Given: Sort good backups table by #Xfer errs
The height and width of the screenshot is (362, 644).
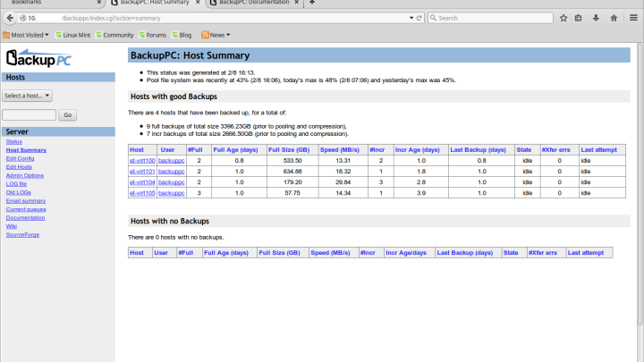Looking at the screenshot, I should [555, 150].
